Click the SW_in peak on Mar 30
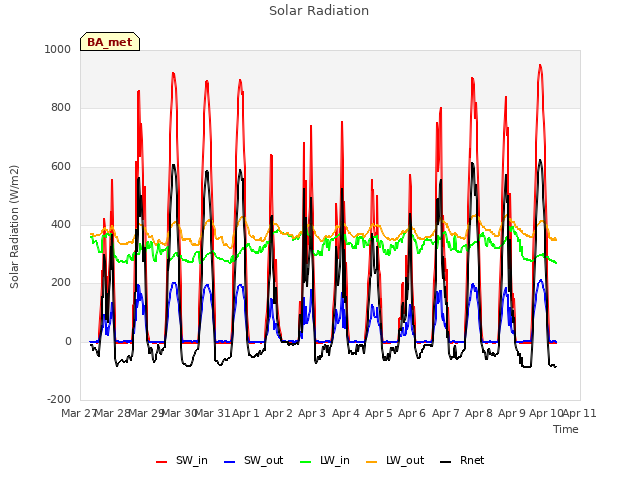 [x=173, y=73]
